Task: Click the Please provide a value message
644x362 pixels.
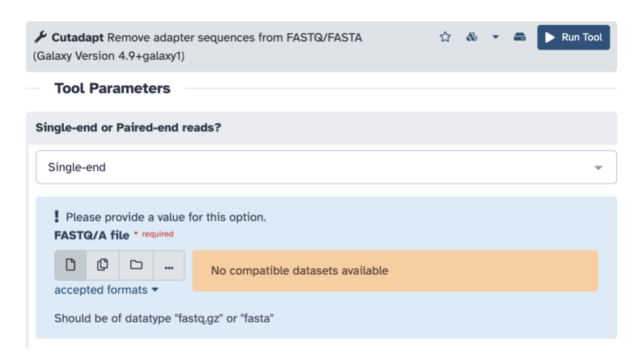Action: [166, 217]
